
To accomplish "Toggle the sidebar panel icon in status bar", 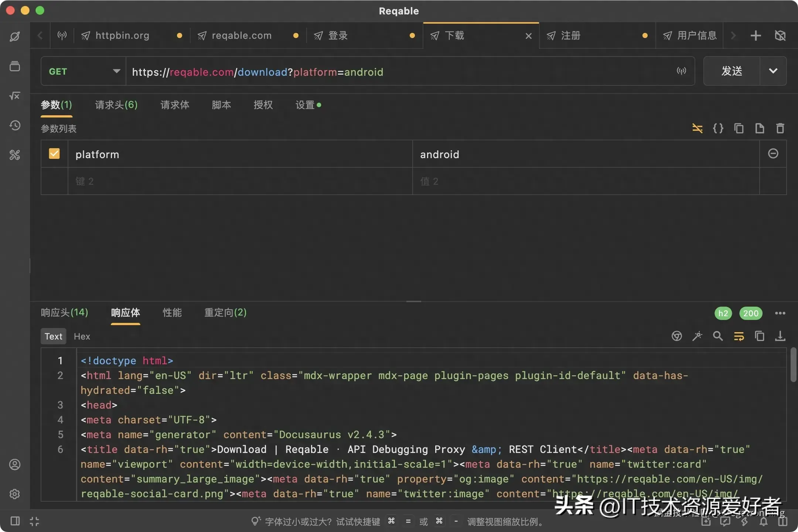I will [x=15, y=521].
